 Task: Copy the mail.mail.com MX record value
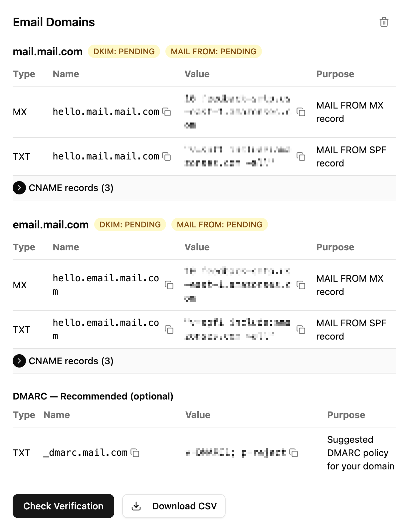coord(301,112)
